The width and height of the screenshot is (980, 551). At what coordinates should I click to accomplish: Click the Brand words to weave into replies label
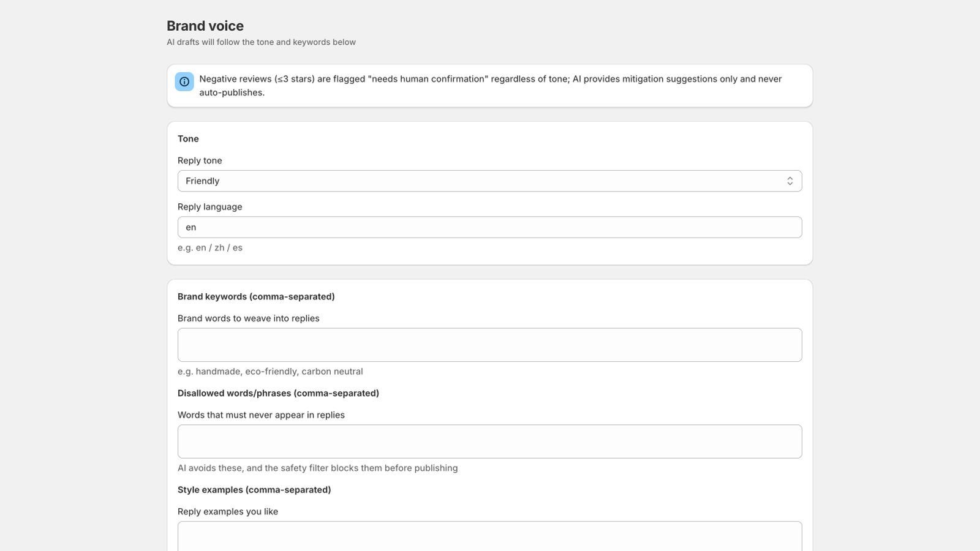click(248, 318)
